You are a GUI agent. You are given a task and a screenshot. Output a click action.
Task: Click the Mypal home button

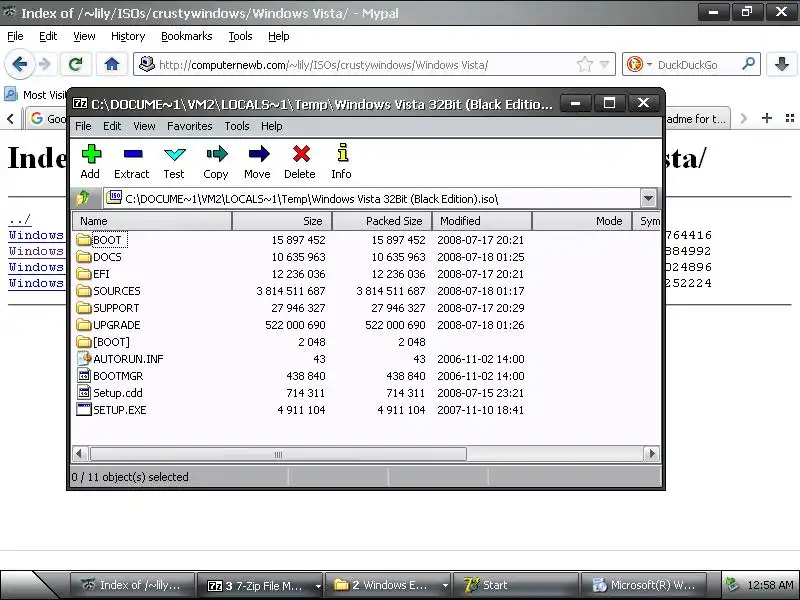pos(112,64)
